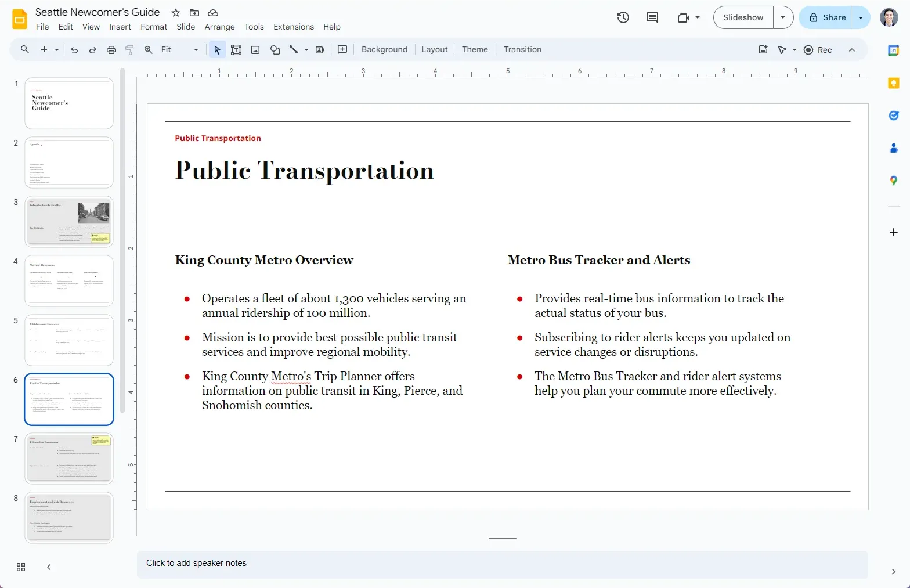The image size is (910, 588).
Task: Open the comments panel icon
Action: [652, 17]
